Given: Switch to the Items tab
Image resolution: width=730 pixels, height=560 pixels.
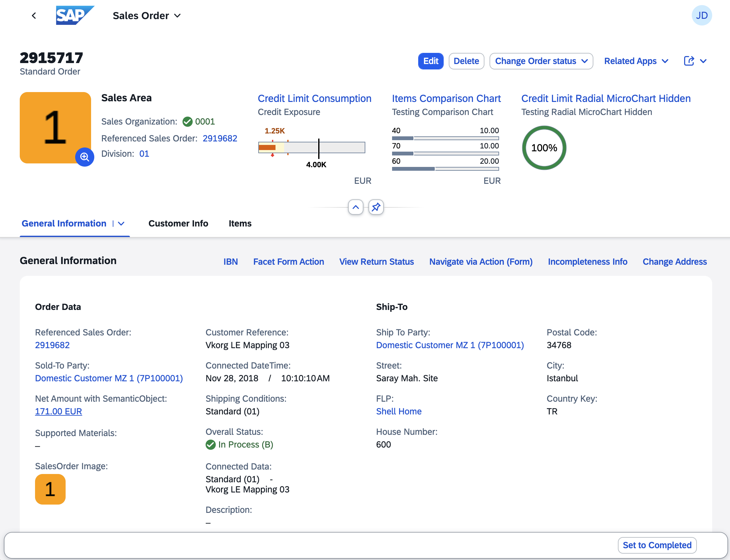Looking at the screenshot, I should 240,223.
